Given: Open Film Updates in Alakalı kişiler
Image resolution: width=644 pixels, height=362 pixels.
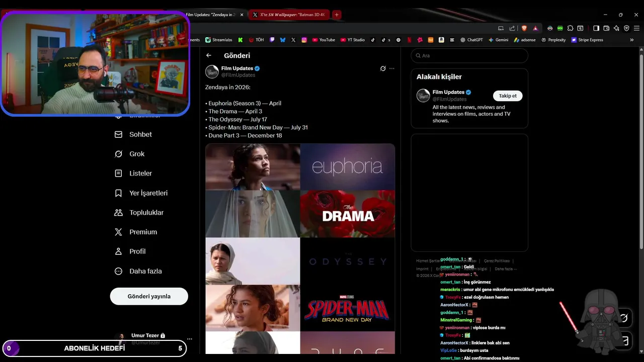Looking at the screenshot, I should click(x=448, y=92).
